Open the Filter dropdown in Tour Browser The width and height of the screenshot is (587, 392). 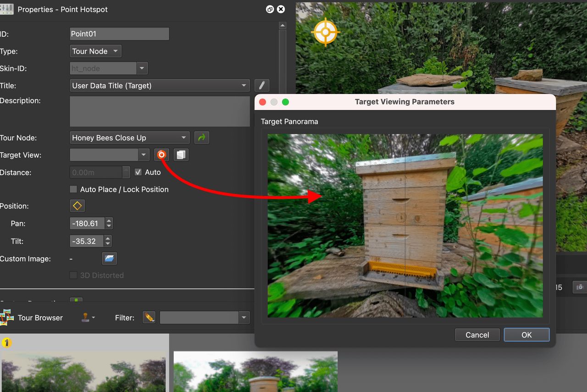pyautogui.click(x=244, y=317)
